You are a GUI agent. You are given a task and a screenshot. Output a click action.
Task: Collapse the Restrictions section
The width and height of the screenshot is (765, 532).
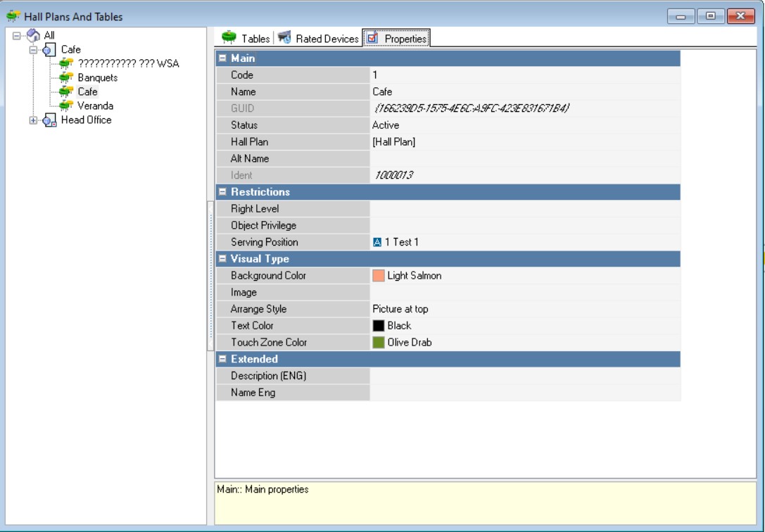(222, 191)
